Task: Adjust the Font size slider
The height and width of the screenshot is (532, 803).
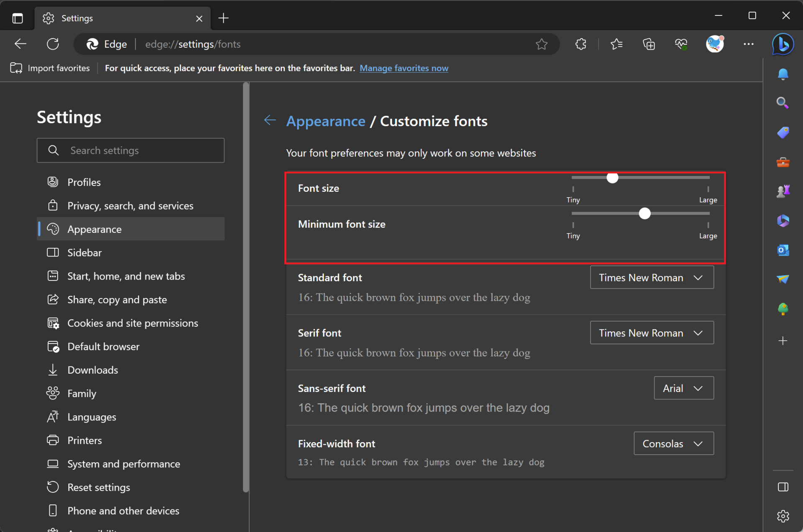Action: (612, 178)
